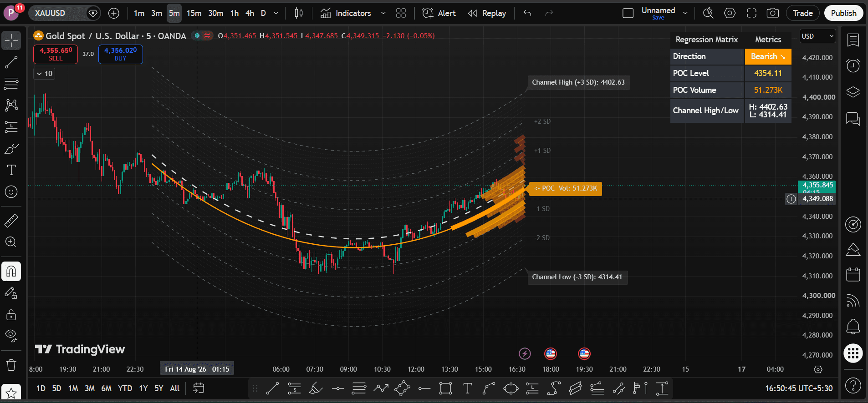
Task: Expand the indicator templates dropdown arrow
Action: click(x=383, y=13)
